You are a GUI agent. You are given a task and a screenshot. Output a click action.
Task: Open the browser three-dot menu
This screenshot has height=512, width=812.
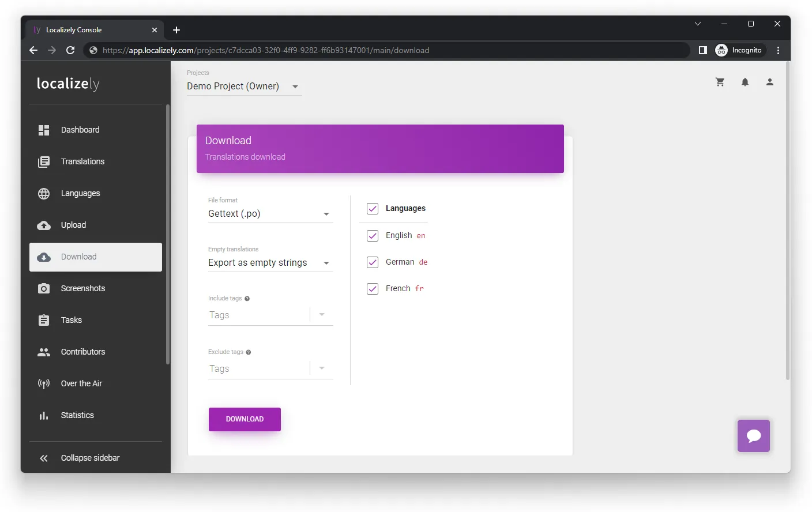pyautogui.click(x=779, y=50)
